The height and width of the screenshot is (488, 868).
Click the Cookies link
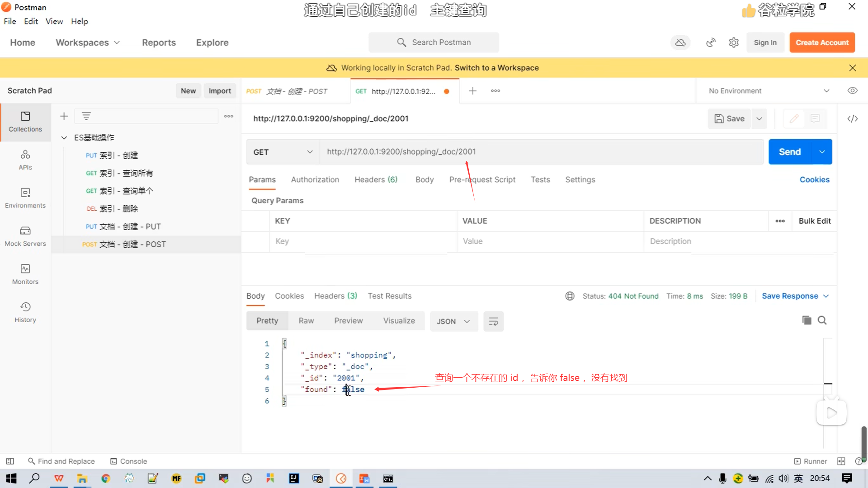click(x=814, y=179)
